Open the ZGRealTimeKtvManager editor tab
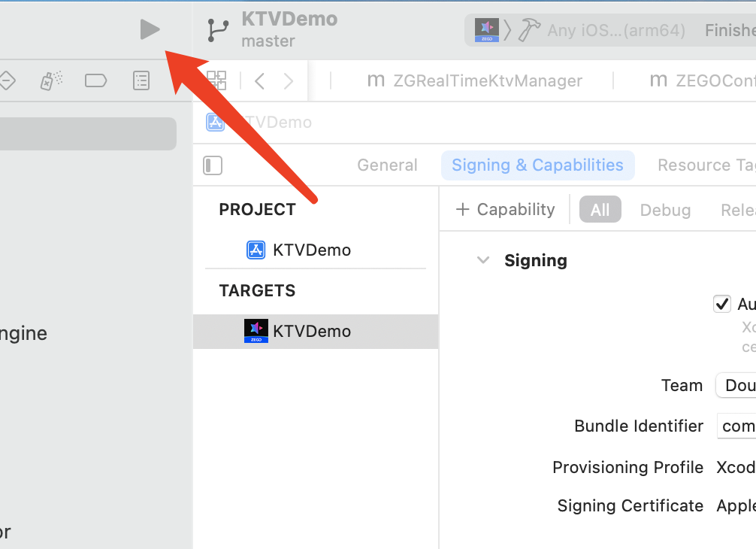 475,80
